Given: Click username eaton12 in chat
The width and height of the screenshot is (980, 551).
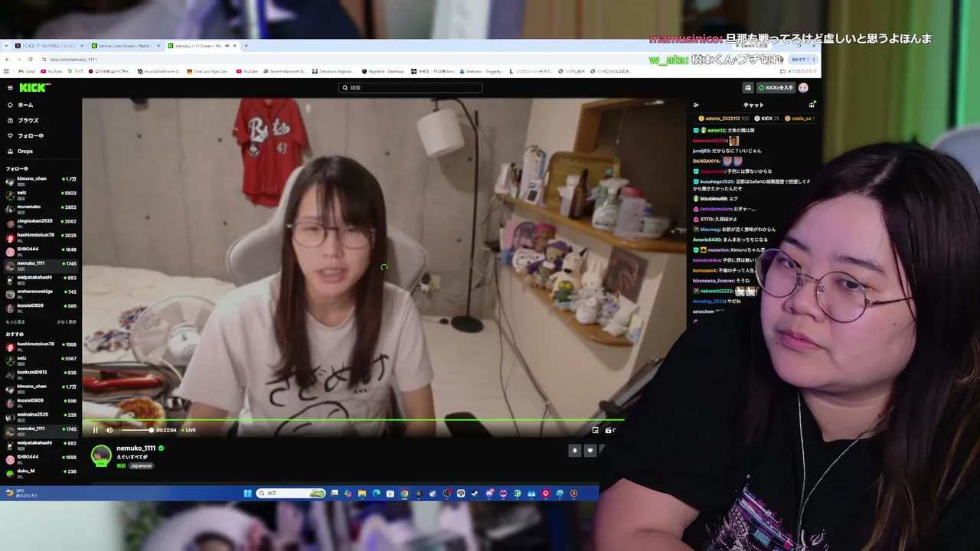Looking at the screenshot, I should point(717,130).
